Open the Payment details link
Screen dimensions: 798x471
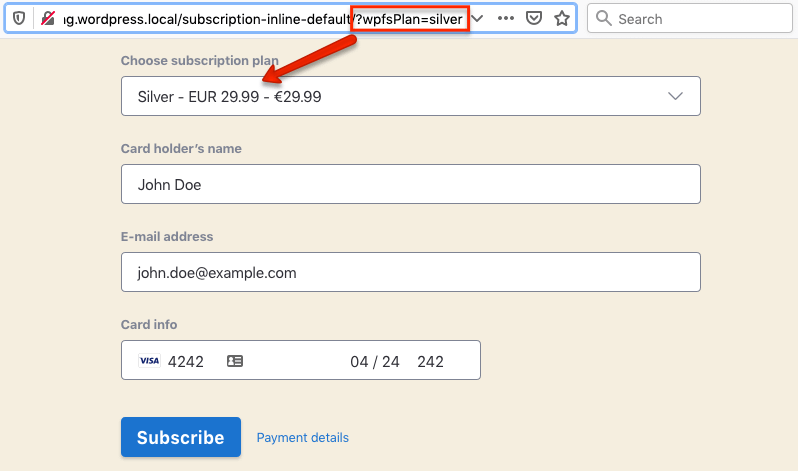coord(302,438)
